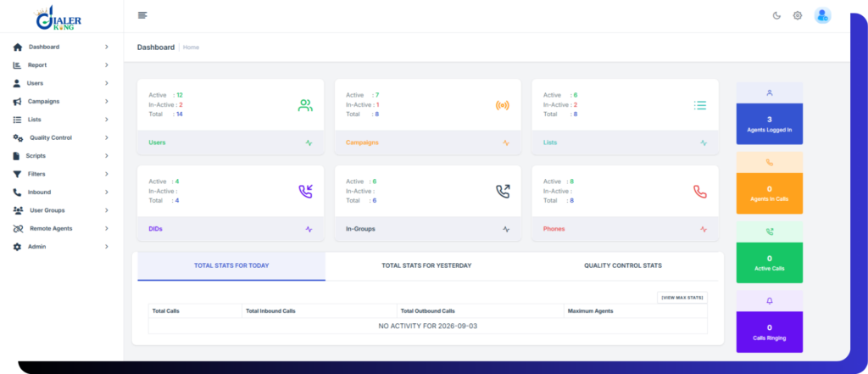Click the Dashboard home icon in sidebar

pos(17,47)
